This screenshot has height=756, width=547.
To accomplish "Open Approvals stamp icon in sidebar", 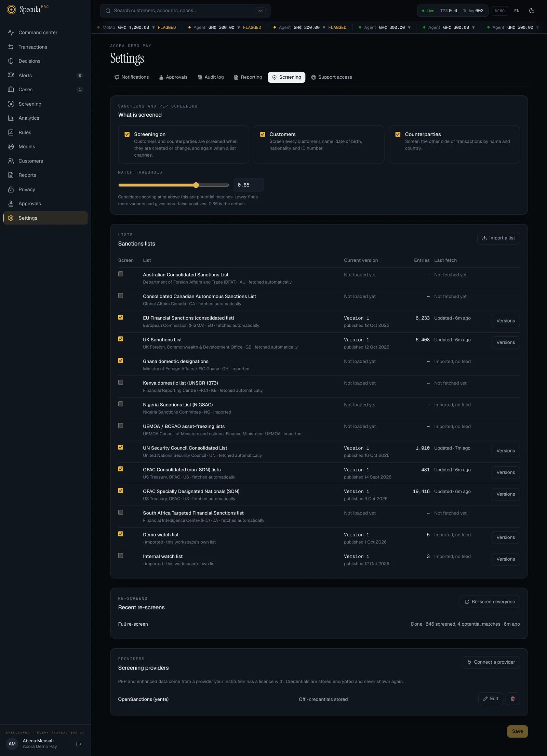I will [11, 204].
